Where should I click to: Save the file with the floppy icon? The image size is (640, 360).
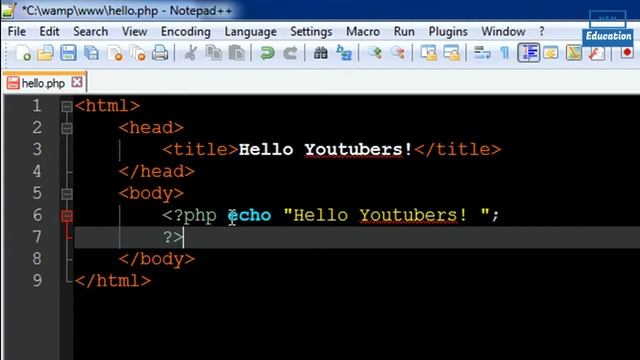coord(68,53)
